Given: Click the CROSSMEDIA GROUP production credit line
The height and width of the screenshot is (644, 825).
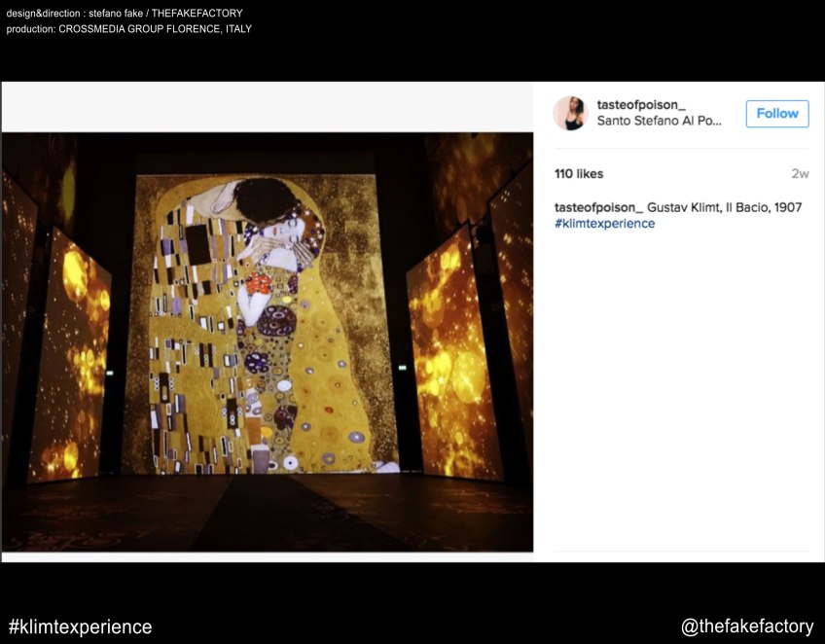Looking at the screenshot, I should [x=128, y=29].
